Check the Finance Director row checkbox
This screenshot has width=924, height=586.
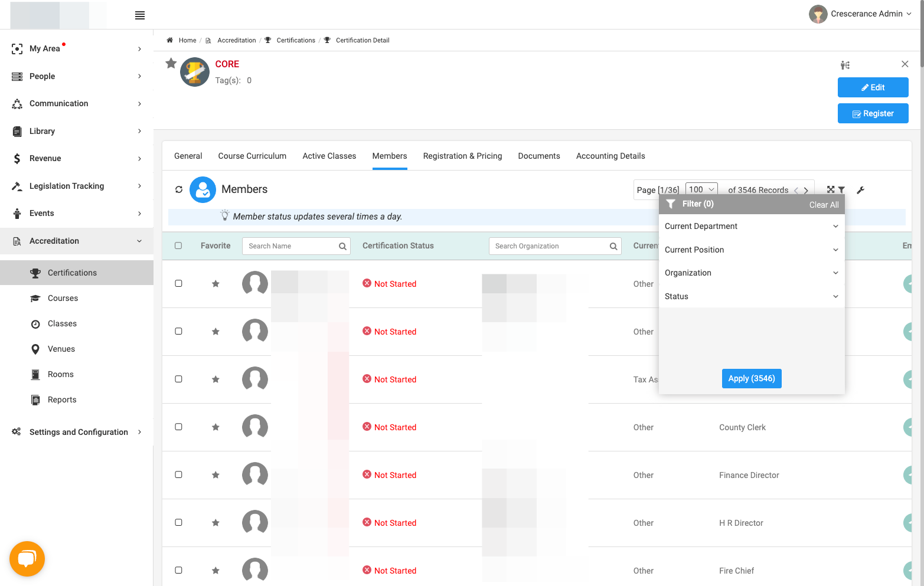tap(178, 474)
